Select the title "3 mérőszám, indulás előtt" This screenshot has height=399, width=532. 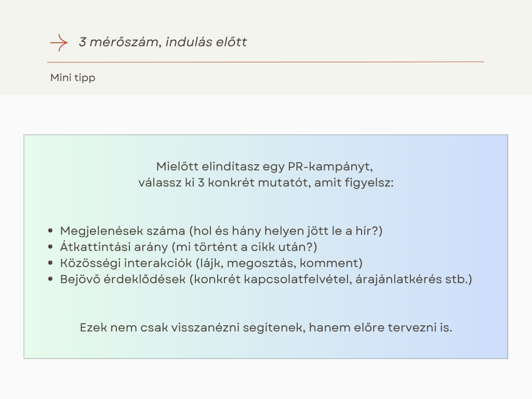pos(163,42)
